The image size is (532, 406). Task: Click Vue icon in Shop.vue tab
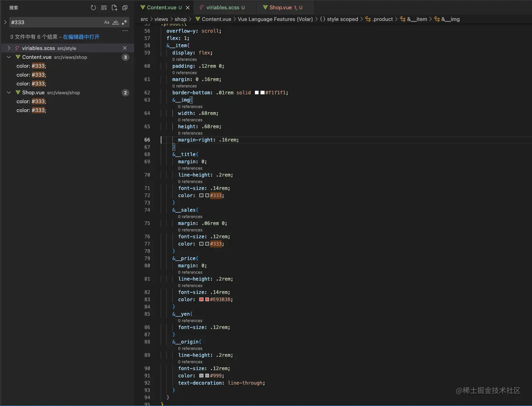pyautogui.click(x=265, y=7)
